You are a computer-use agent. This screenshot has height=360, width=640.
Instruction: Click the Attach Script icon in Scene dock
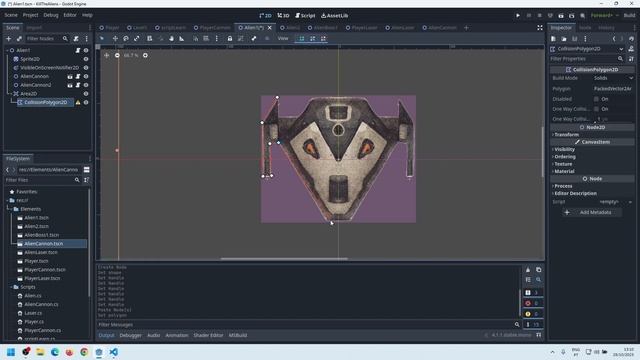click(76, 38)
